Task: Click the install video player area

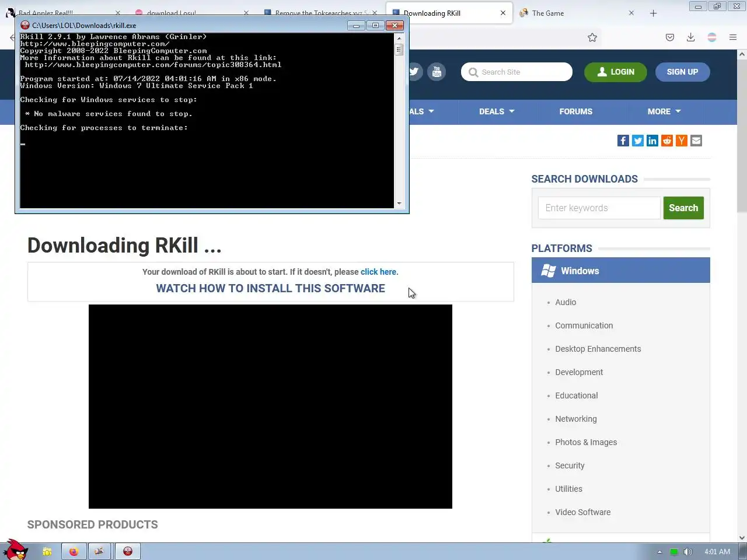Action: point(270,407)
